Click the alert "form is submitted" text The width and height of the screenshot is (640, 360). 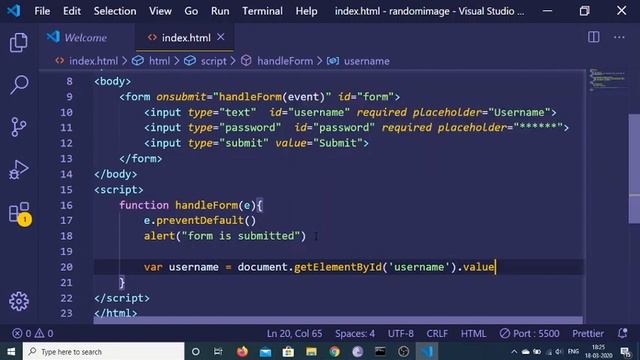point(241,236)
